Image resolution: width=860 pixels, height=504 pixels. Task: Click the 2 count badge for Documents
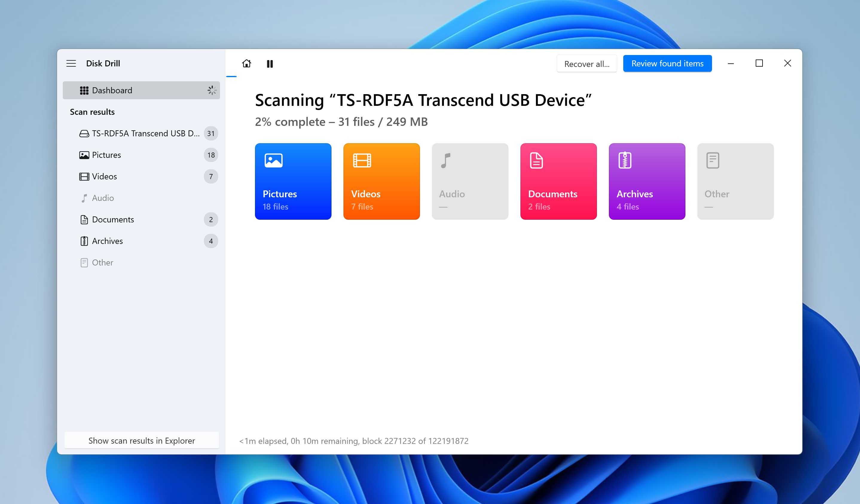[x=211, y=219]
